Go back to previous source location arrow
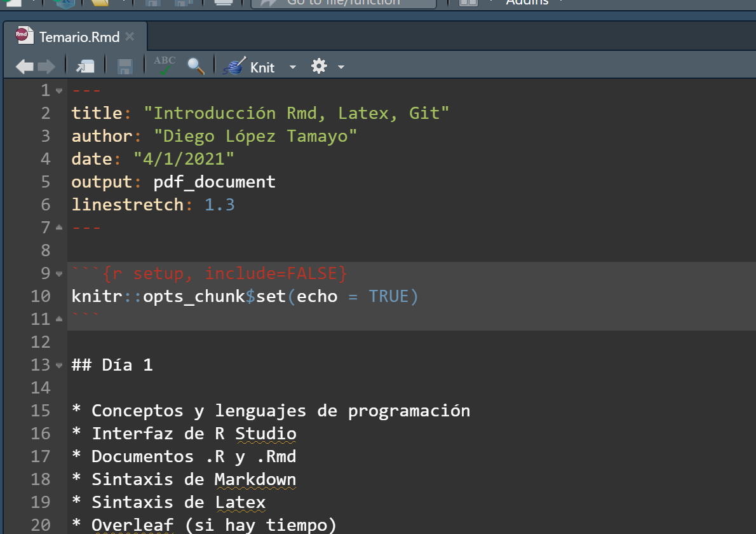Viewport: 756px width, 534px height. (x=24, y=67)
